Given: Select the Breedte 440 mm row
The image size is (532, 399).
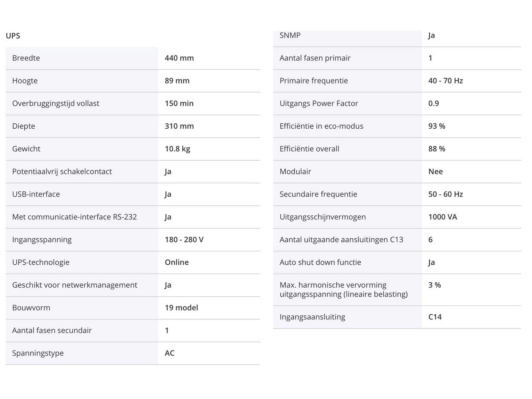Looking at the screenshot, I should click(133, 58).
